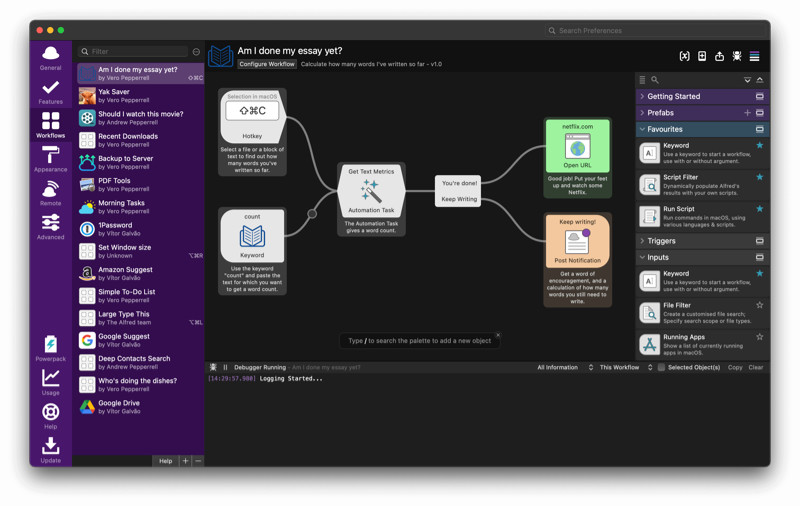Open the Remote preferences icon
Viewport: 800px width, 506px height.
[x=51, y=189]
